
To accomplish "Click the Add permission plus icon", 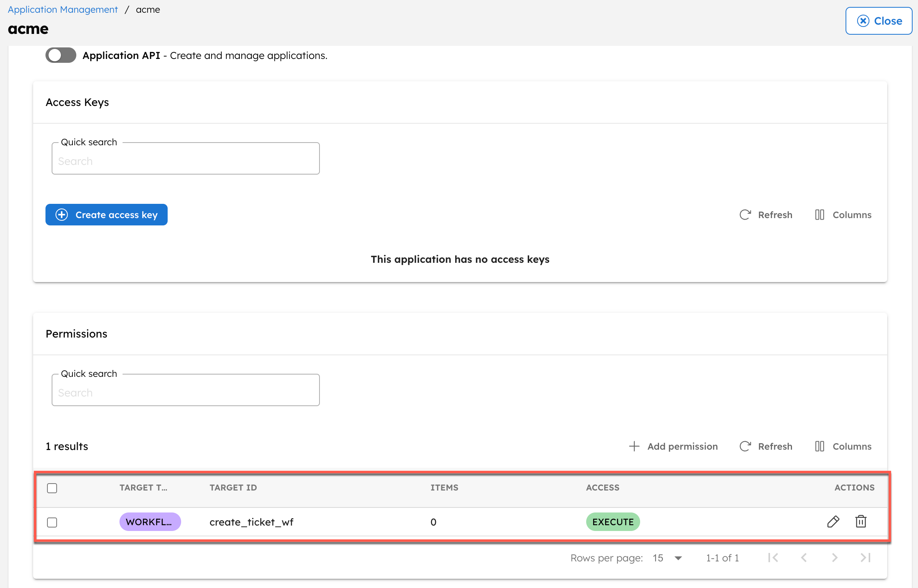I will pyautogui.click(x=634, y=446).
